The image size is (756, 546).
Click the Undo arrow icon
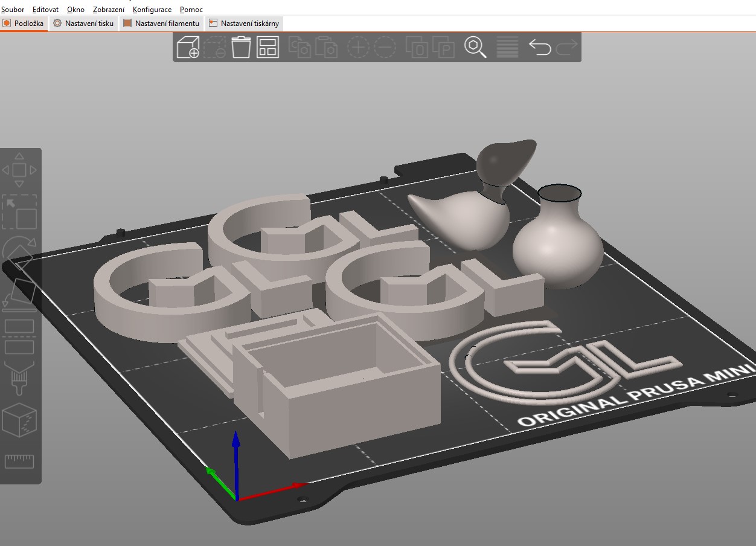click(x=539, y=47)
